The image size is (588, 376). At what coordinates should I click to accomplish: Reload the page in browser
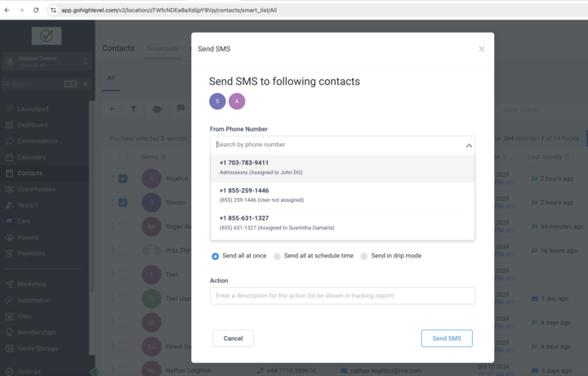[x=36, y=10]
